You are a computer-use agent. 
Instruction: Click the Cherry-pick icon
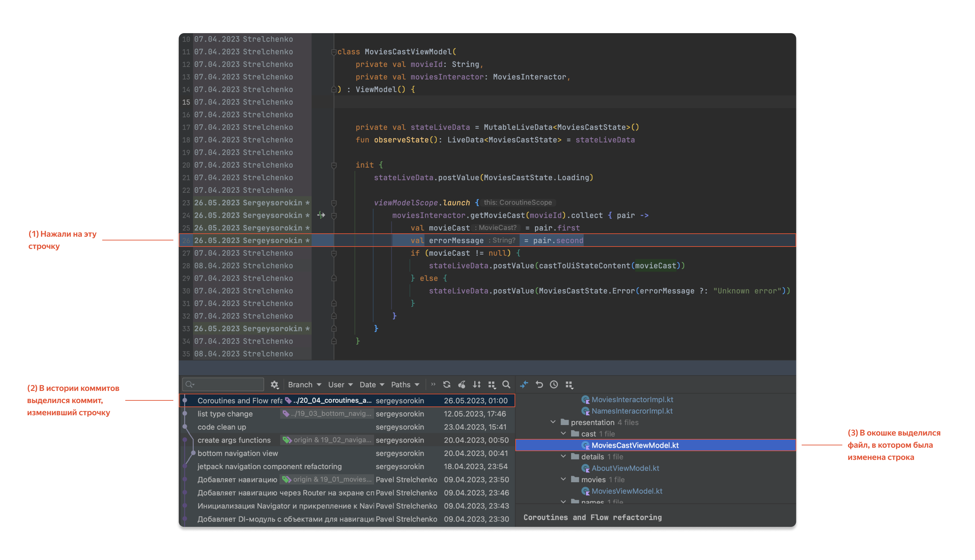click(462, 384)
